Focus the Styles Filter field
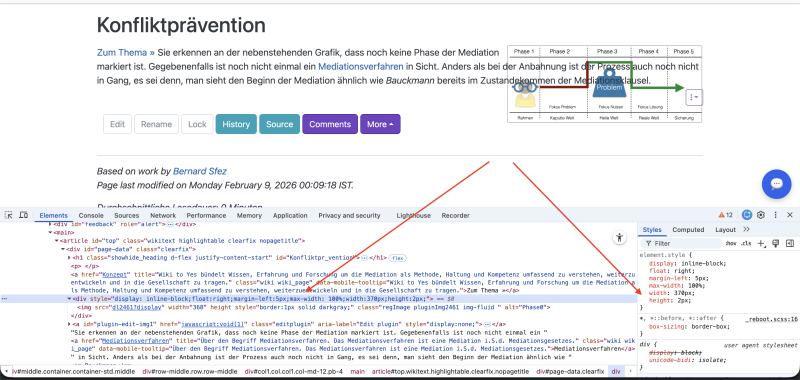 [681, 244]
